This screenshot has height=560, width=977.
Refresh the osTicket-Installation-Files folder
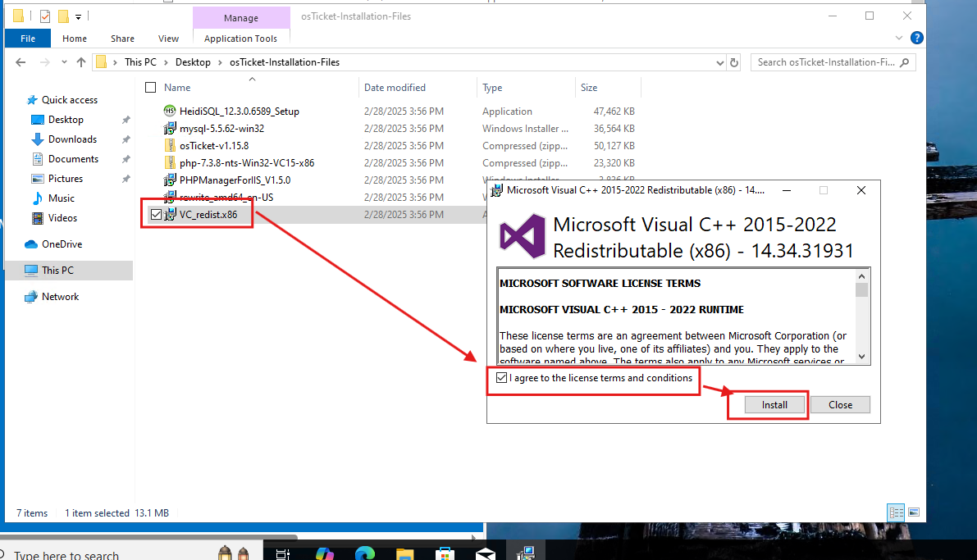click(x=734, y=62)
